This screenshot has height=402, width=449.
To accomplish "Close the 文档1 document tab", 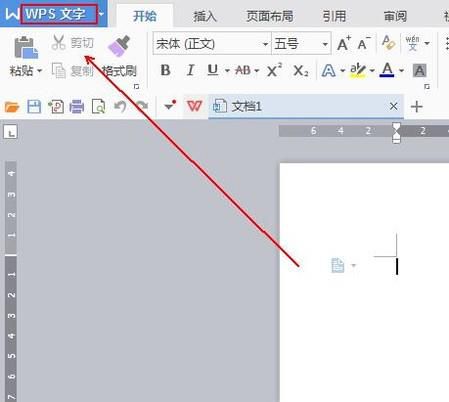I will [394, 107].
